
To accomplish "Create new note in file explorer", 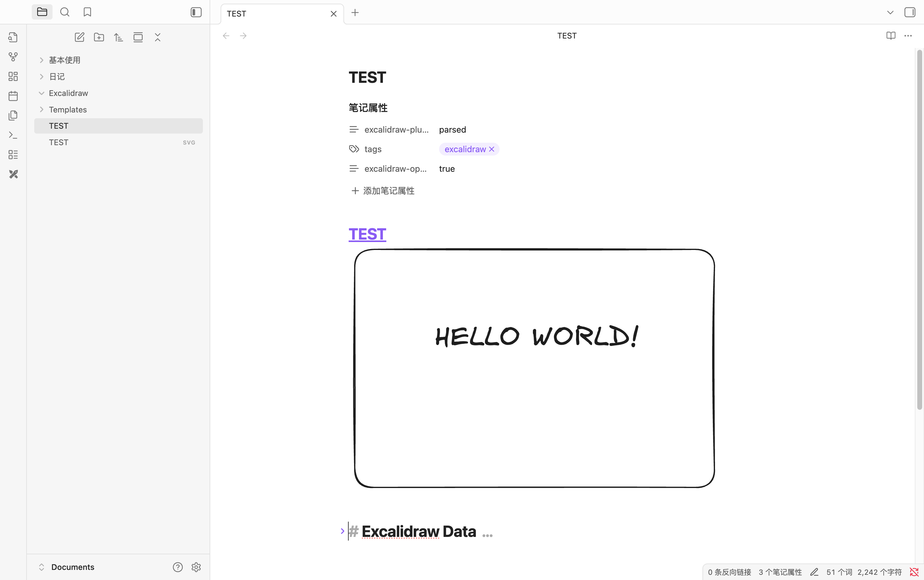I will coord(79,37).
